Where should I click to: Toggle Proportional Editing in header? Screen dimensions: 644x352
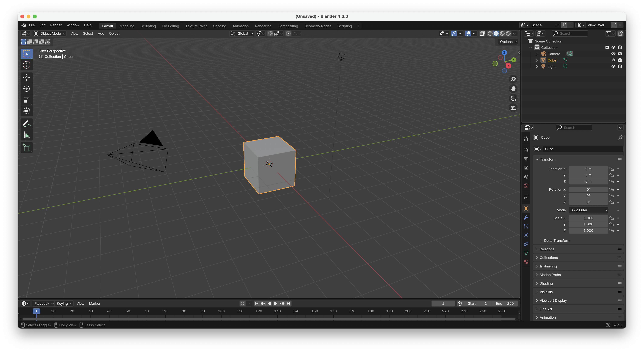tap(288, 33)
